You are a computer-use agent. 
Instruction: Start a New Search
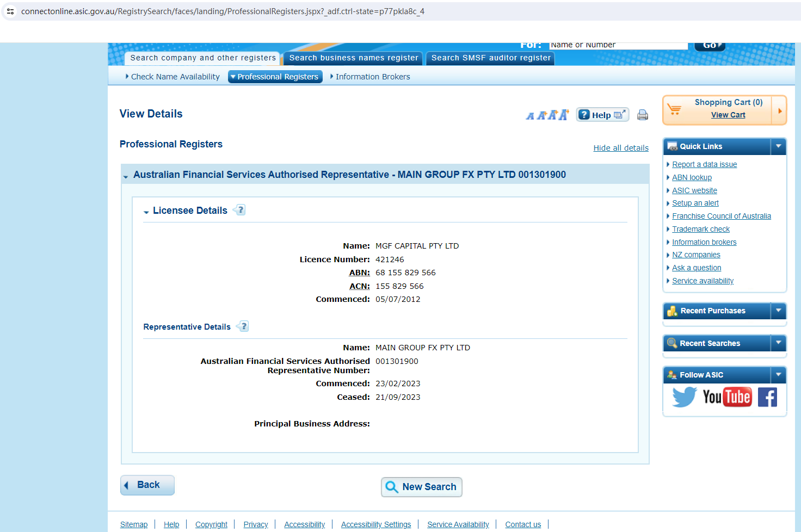[422, 487]
